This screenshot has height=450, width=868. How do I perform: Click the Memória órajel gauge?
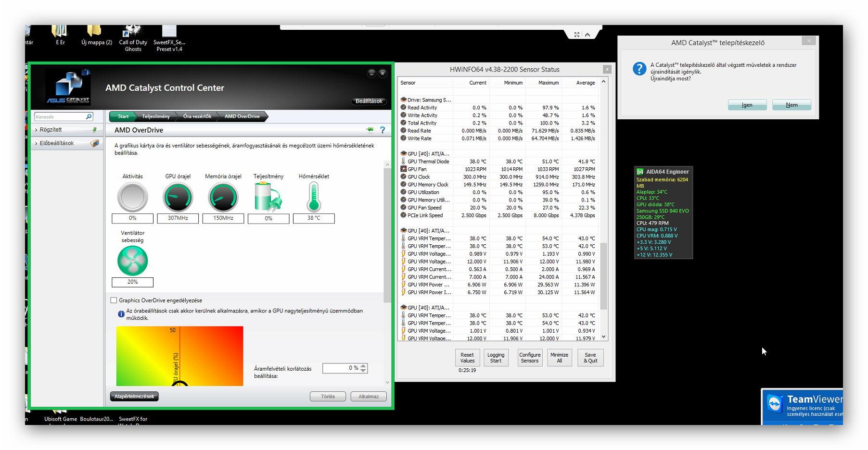pos(223,197)
